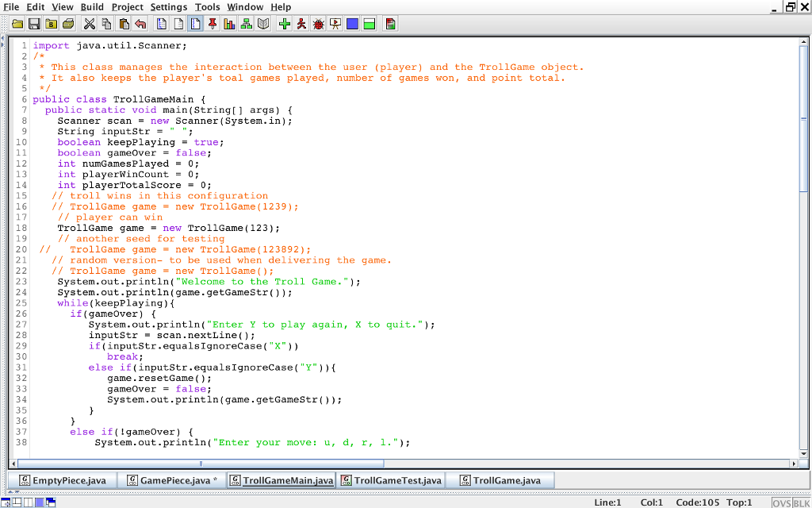Click the green split-pane toolbar icon
The width and height of the screenshot is (812, 508).
coord(370,23)
